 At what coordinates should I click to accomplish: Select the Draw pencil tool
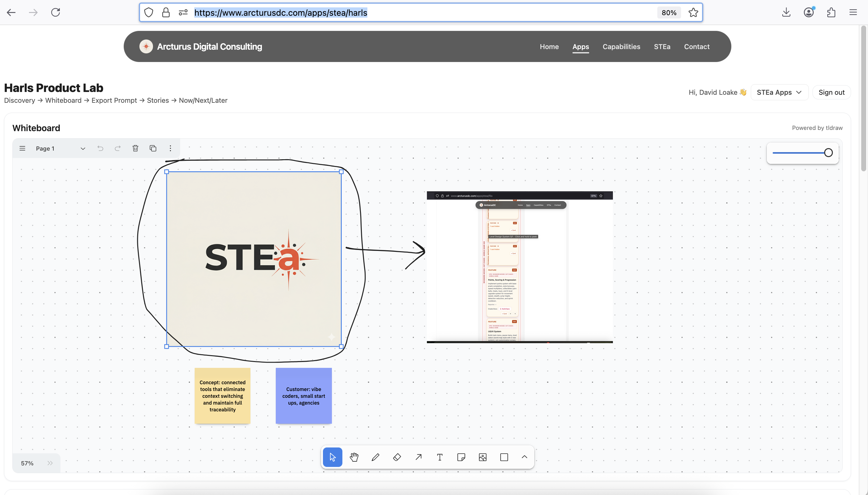375,457
